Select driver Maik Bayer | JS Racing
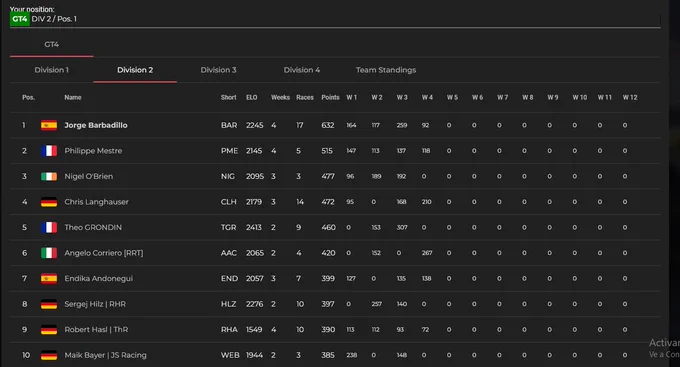Image resolution: width=680 pixels, height=367 pixels. tap(105, 355)
